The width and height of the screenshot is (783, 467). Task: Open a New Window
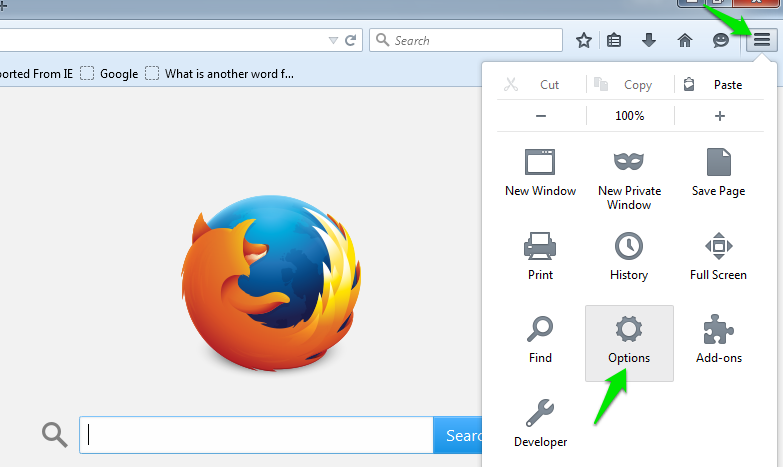pyautogui.click(x=540, y=173)
